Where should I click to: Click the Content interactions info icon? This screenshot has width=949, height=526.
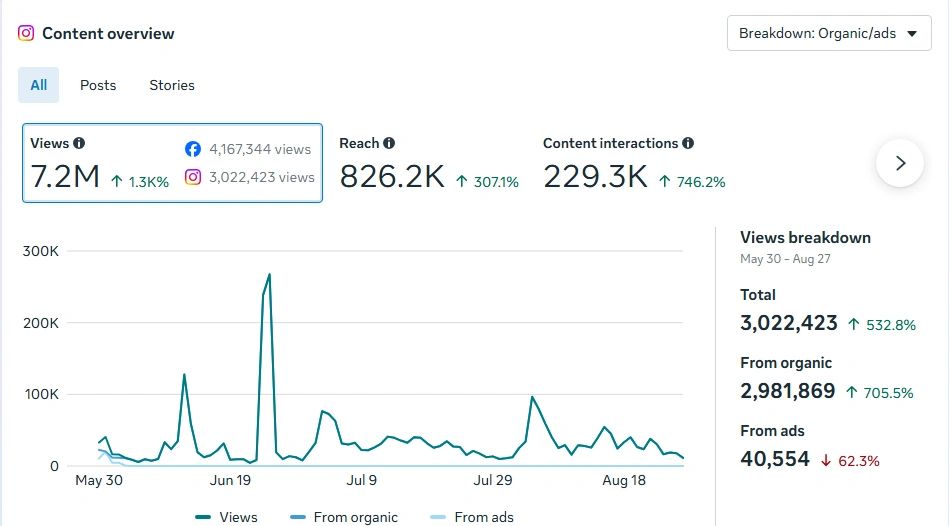[x=688, y=143]
